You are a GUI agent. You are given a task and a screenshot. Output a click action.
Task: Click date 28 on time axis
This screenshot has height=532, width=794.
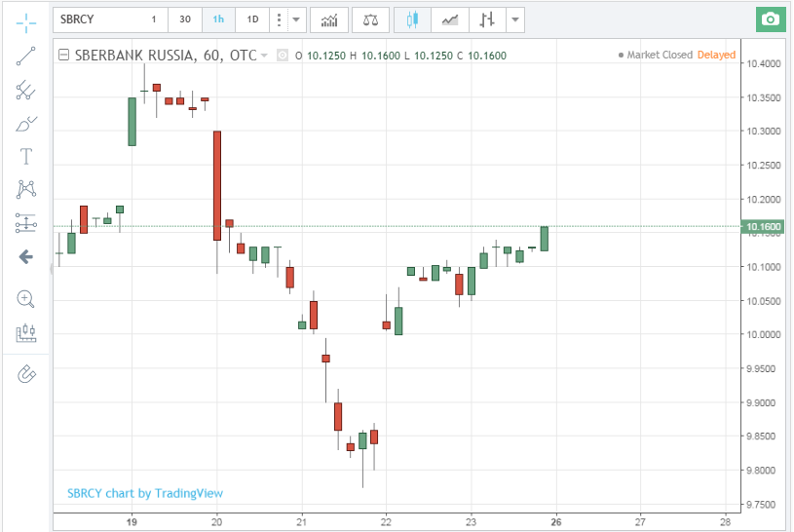point(725,522)
